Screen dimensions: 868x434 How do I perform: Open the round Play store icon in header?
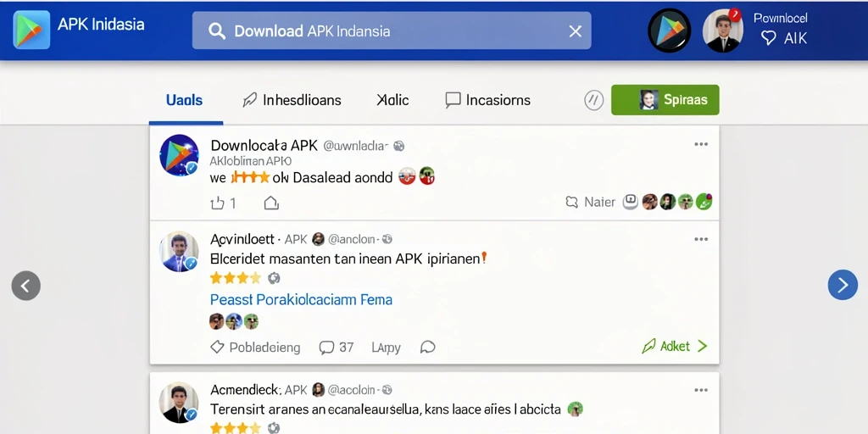(x=670, y=31)
